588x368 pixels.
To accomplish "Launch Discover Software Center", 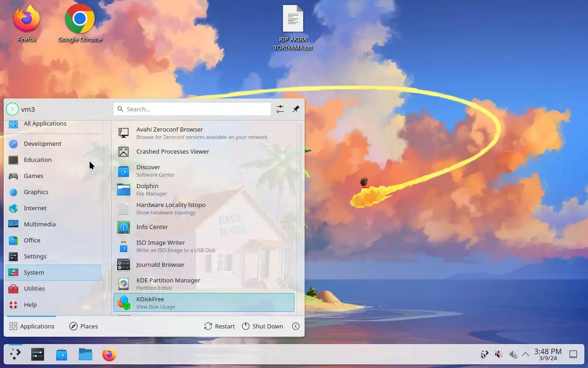I will 204,171.
